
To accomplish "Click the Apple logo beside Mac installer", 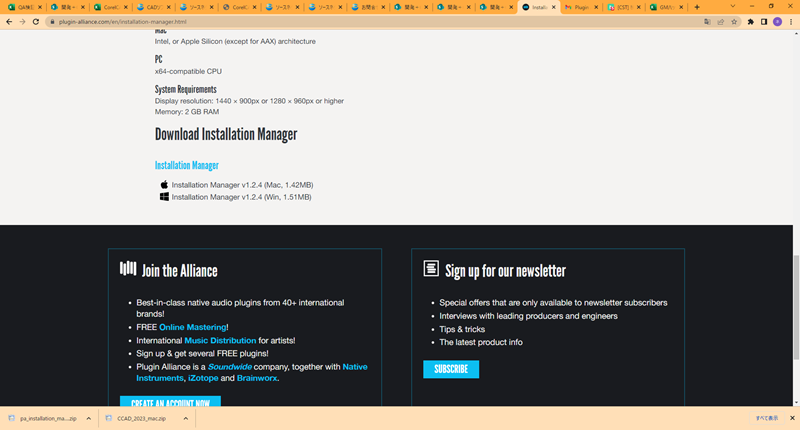I will (164, 185).
